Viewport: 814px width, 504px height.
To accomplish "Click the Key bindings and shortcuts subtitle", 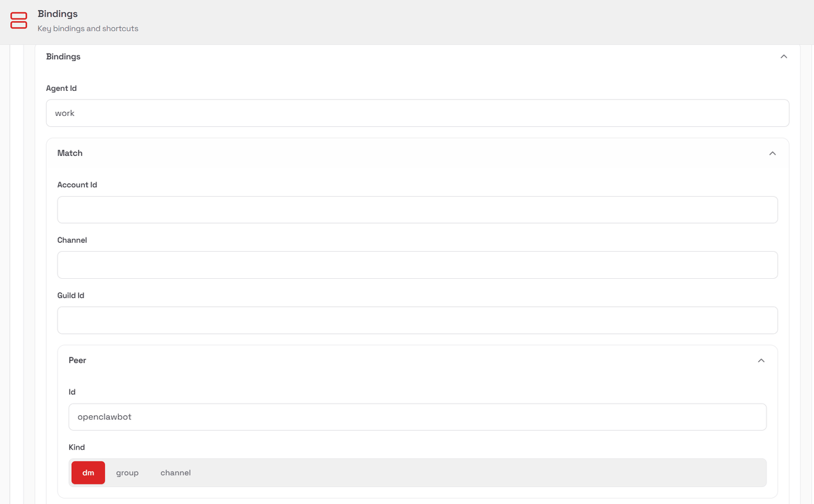I will (88, 28).
